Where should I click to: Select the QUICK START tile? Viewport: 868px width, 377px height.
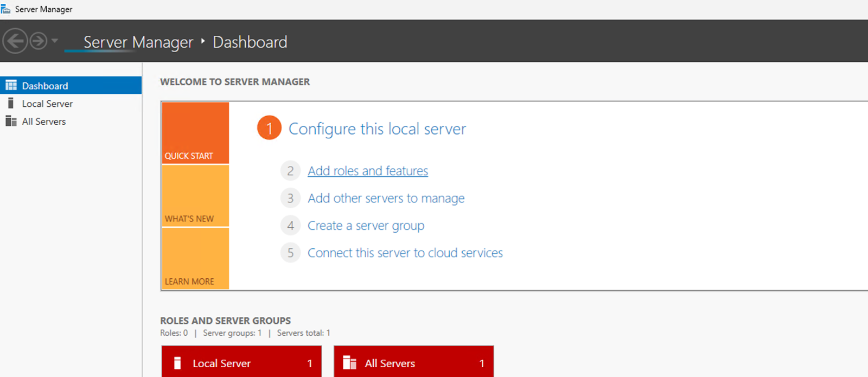[195, 133]
